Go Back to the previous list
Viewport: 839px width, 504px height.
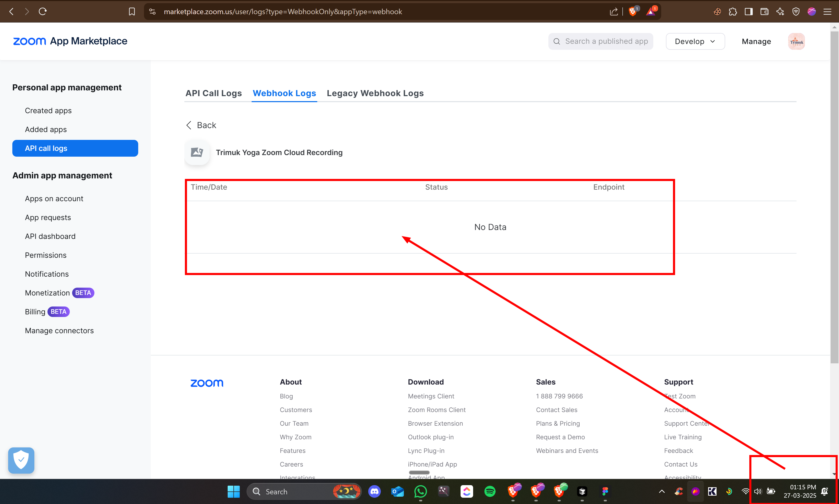201,125
